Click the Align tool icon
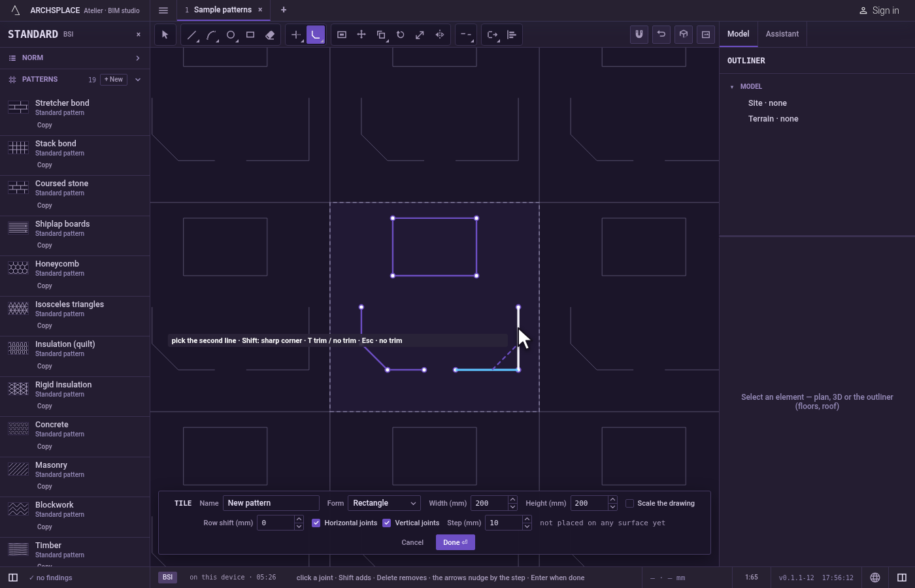 point(512,35)
